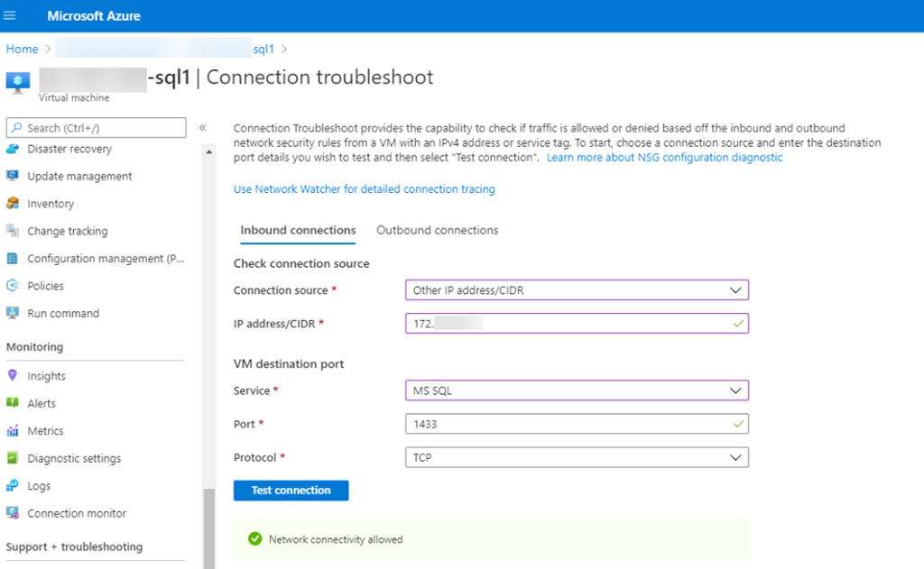Click the Inventory icon
Screen dimensions: 924x569
13,204
